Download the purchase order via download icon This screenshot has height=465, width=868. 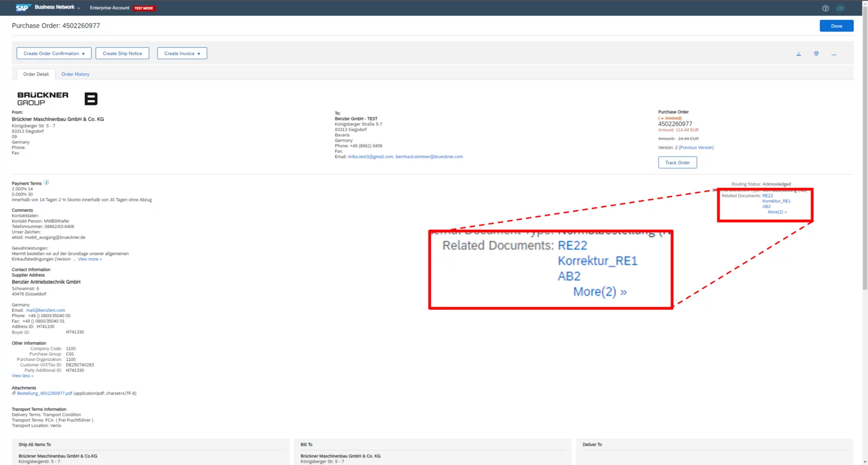pyautogui.click(x=799, y=54)
